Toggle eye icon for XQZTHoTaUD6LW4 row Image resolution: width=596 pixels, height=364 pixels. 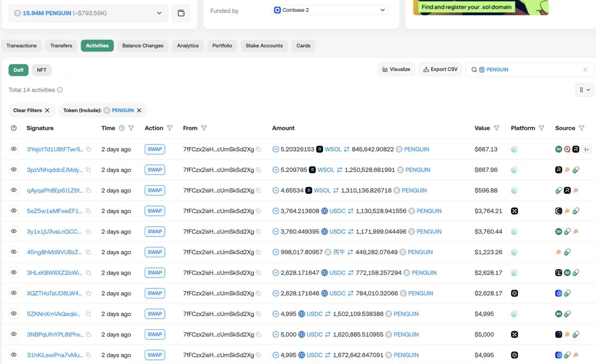[14, 293]
